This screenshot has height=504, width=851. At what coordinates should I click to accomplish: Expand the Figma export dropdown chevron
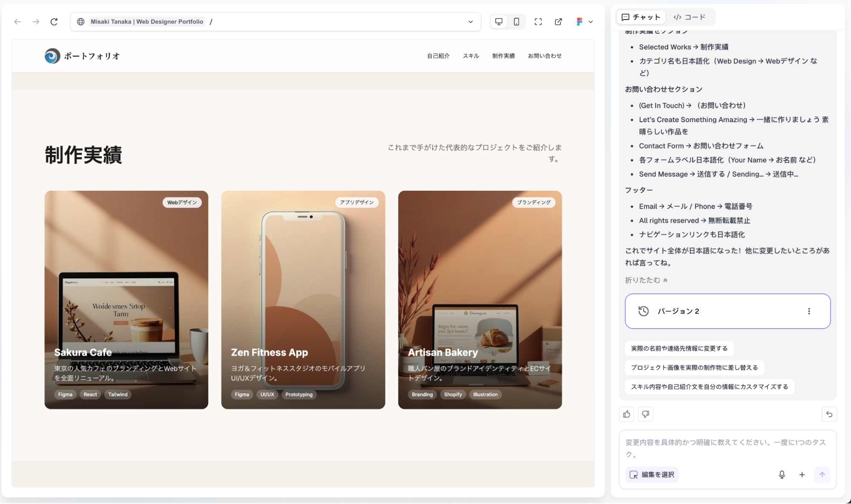(590, 22)
